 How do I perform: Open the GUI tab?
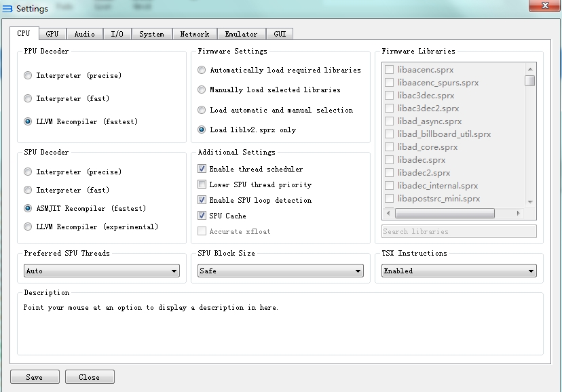[x=280, y=34]
